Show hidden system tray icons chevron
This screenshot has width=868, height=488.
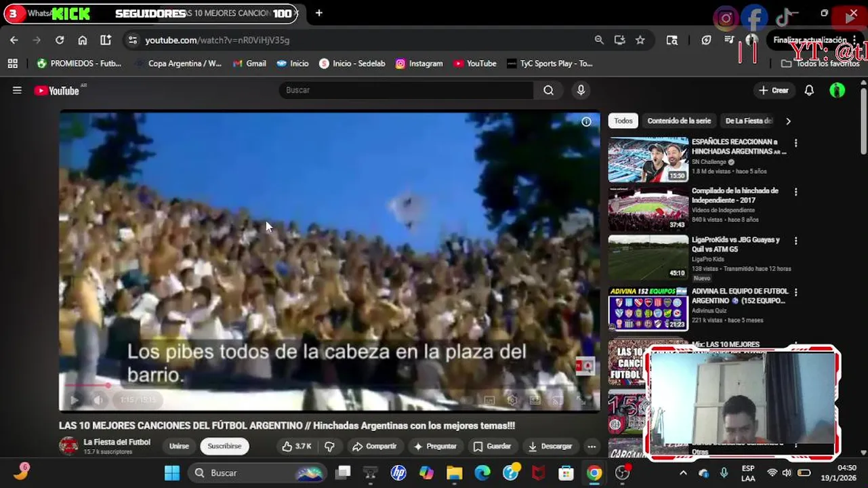pyautogui.click(x=683, y=472)
